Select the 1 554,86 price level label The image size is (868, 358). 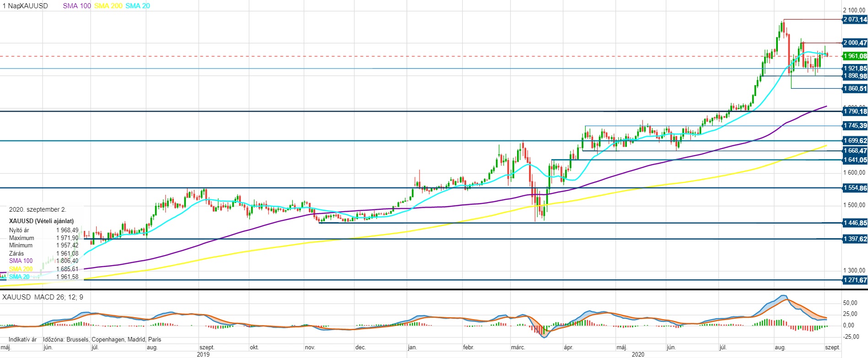(855, 188)
